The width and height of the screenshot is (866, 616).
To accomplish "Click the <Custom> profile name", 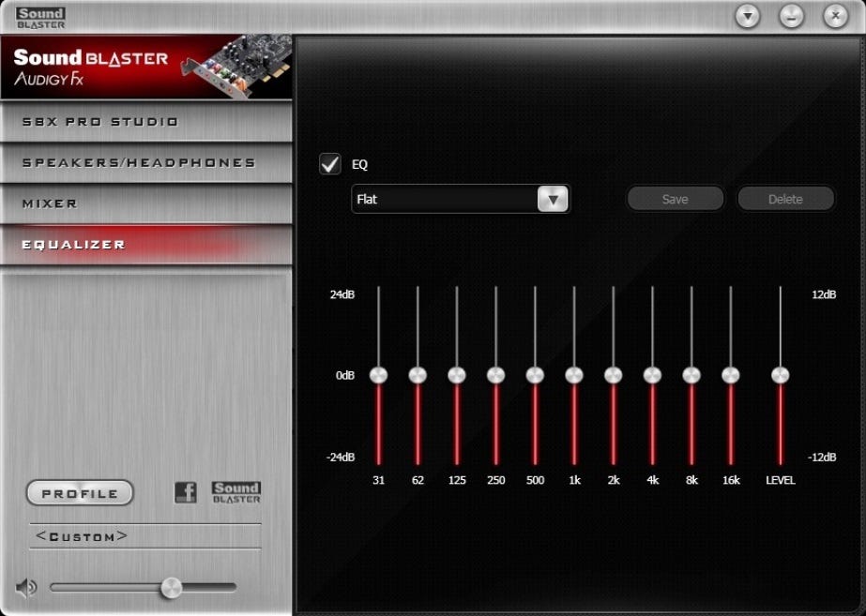I will 82,536.
